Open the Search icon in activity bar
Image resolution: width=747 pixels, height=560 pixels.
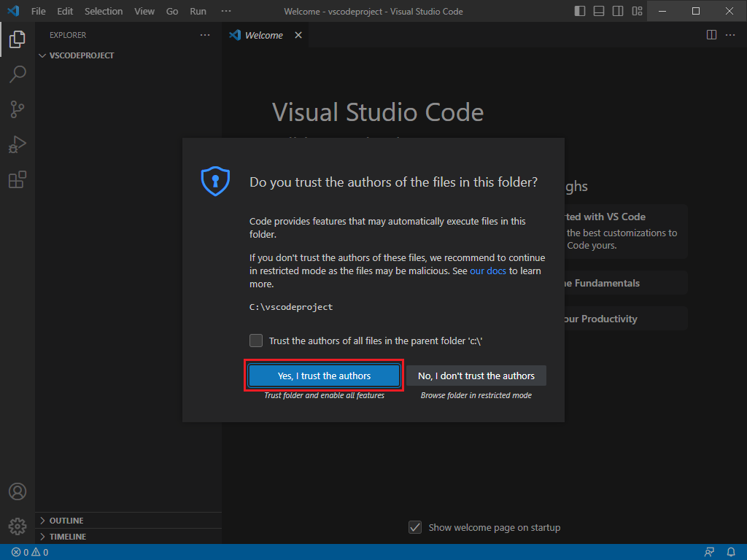17,74
